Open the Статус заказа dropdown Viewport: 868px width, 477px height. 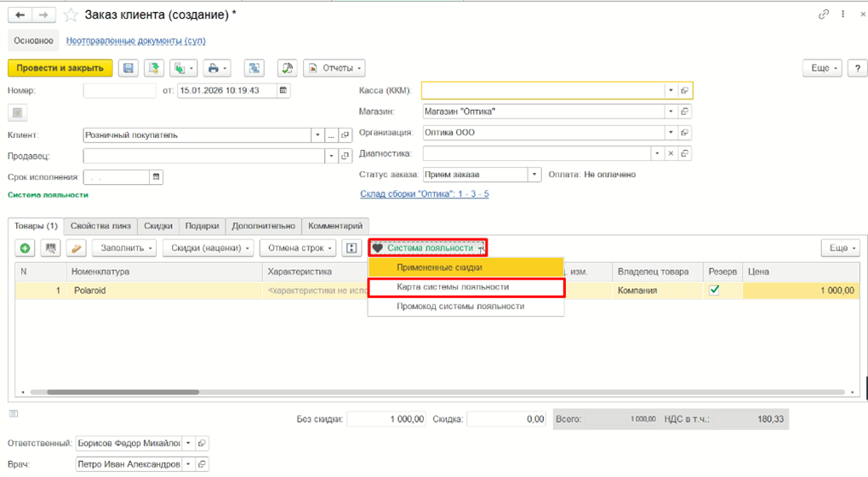(534, 175)
